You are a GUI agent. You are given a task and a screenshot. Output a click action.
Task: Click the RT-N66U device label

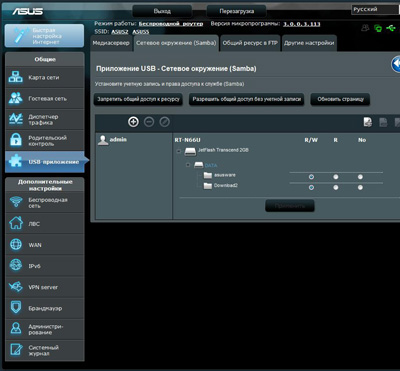188,140
